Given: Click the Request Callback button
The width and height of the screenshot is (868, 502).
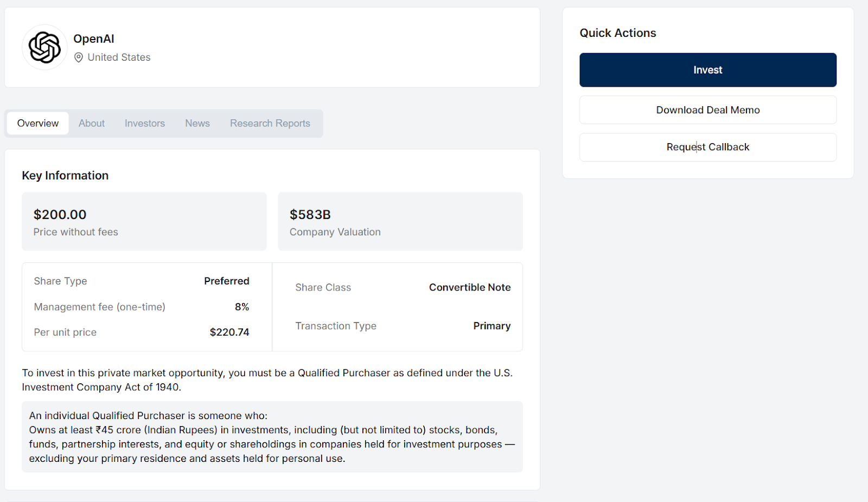Looking at the screenshot, I should [707, 147].
